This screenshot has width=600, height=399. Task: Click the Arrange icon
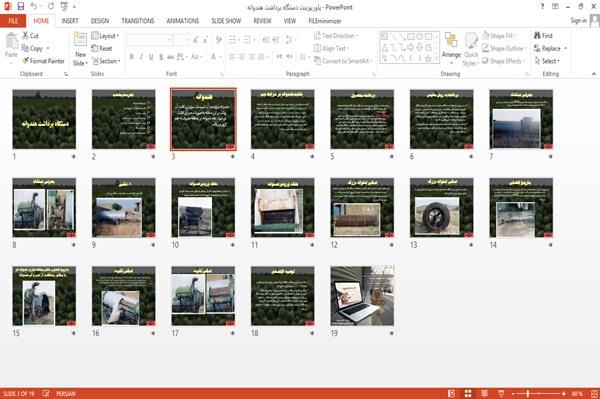click(x=451, y=41)
